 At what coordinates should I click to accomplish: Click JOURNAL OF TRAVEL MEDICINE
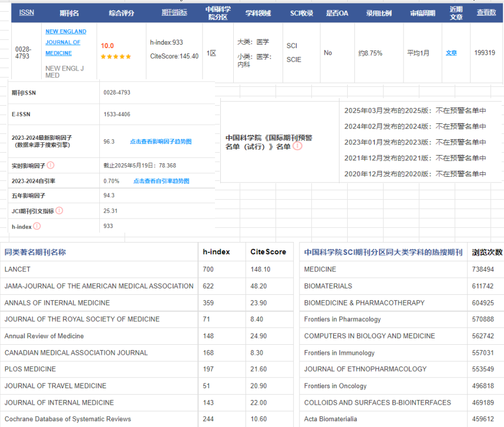click(55, 385)
